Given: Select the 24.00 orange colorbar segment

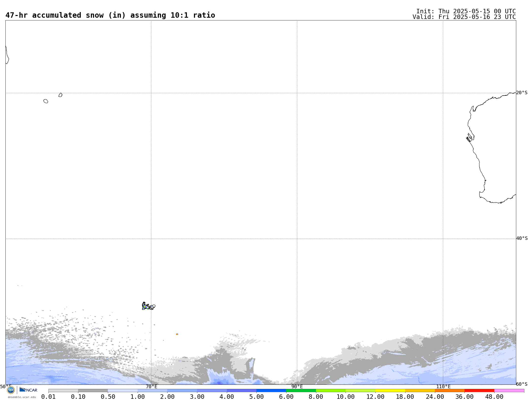Looking at the screenshot, I should click(x=450, y=391).
